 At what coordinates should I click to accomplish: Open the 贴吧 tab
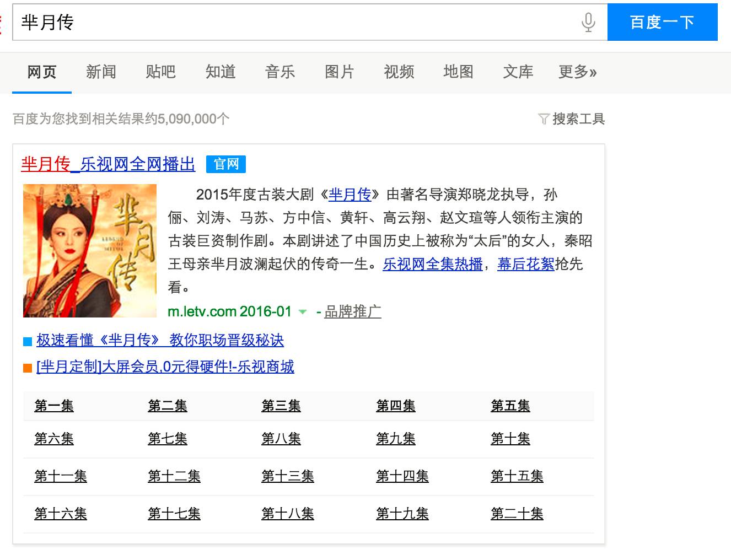click(x=160, y=72)
